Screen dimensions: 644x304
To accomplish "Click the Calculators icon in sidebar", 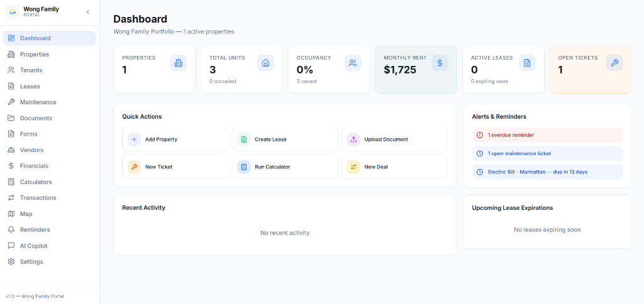I will pyautogui.click(x=11, y=182).
